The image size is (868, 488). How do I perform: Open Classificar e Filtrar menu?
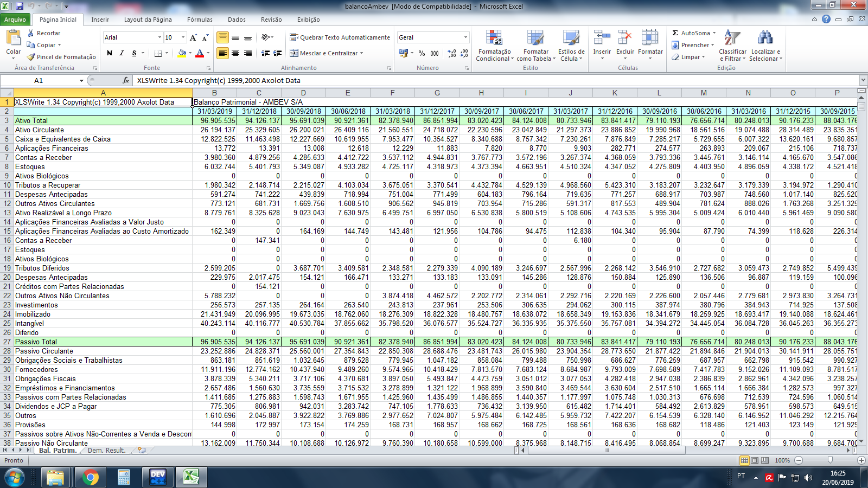732,46
